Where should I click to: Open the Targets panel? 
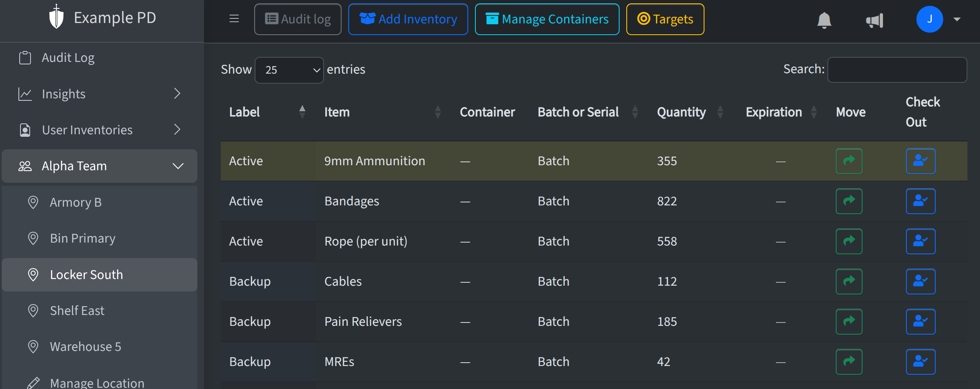tap(664, 19)
